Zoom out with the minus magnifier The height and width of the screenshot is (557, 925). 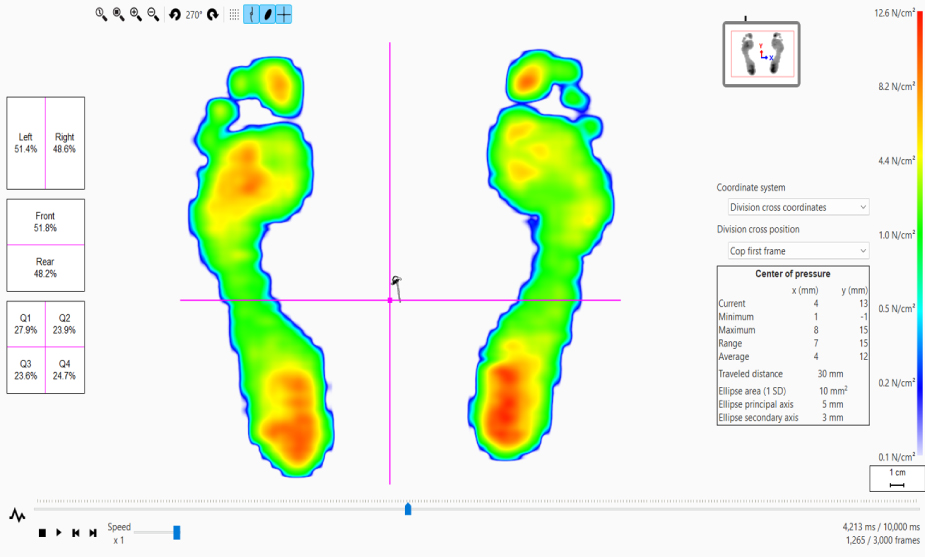pos(152,14)
